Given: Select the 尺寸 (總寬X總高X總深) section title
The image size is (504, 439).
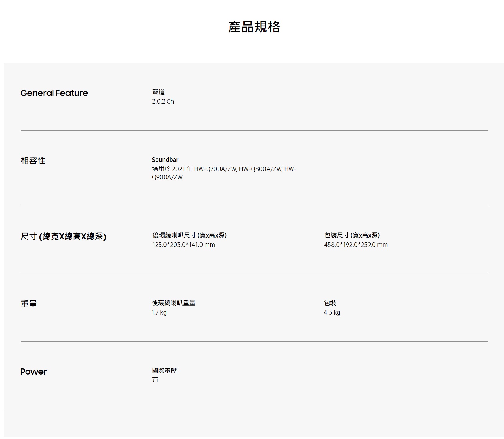Looking at the screenshot, I should coord(63,236).
